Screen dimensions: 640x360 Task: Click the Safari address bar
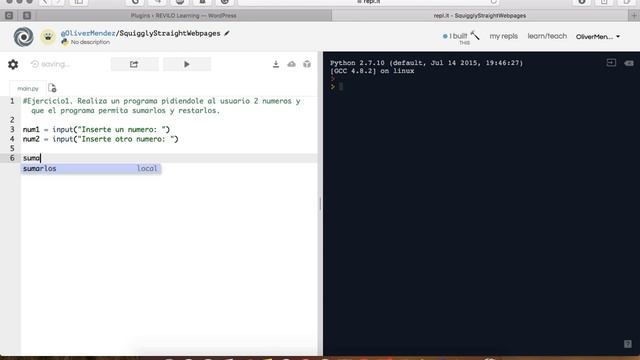click(x=369, y=2)
